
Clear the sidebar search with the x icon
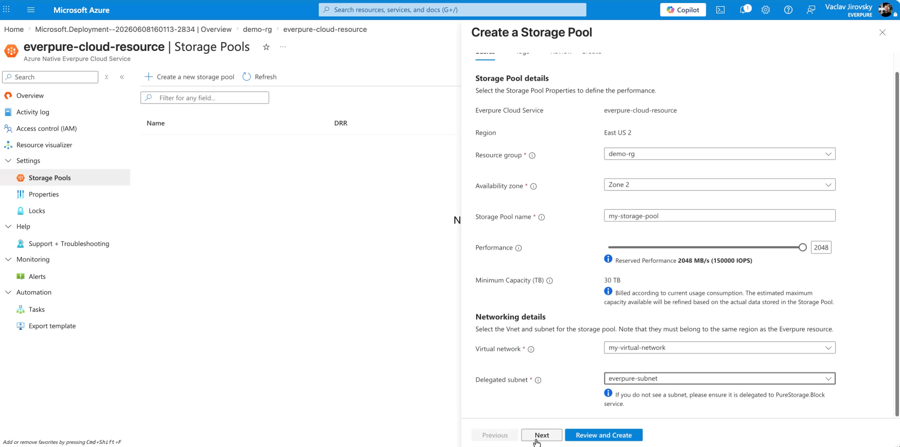coord(106,77)
